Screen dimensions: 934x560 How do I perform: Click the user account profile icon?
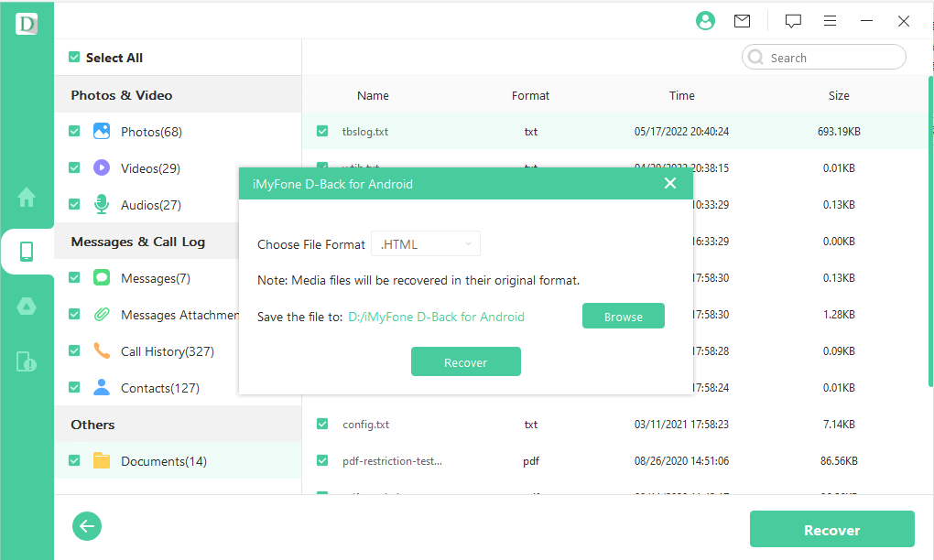coord(705,21)
